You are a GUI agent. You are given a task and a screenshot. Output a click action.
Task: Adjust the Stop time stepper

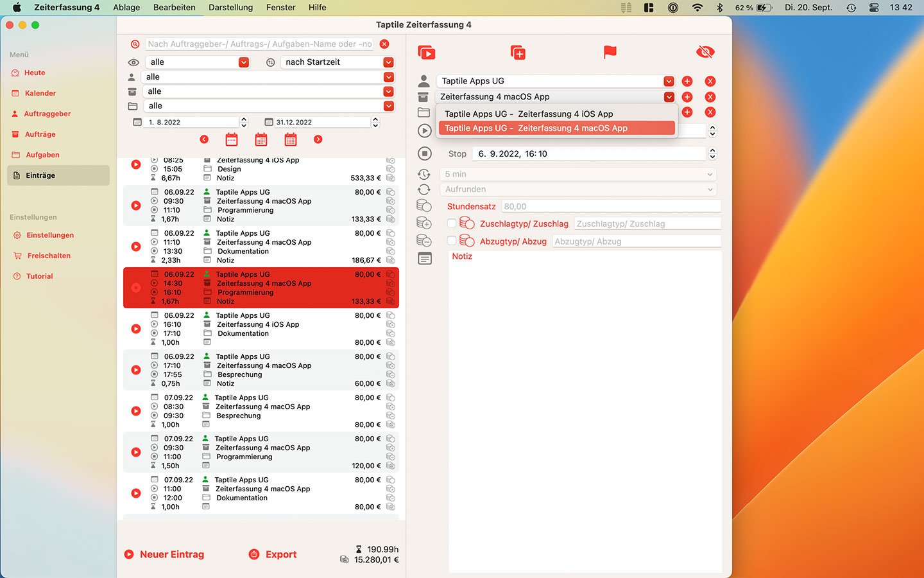pos(712,153)
